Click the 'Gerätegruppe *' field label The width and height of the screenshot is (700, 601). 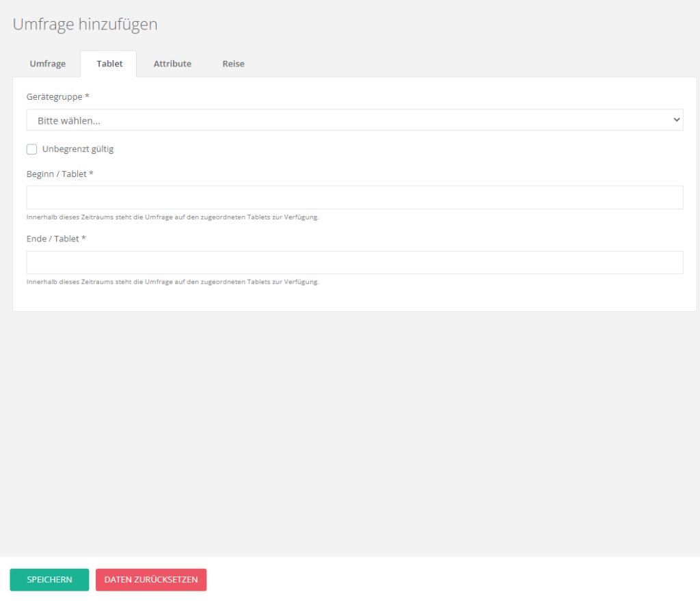(58, 97)
